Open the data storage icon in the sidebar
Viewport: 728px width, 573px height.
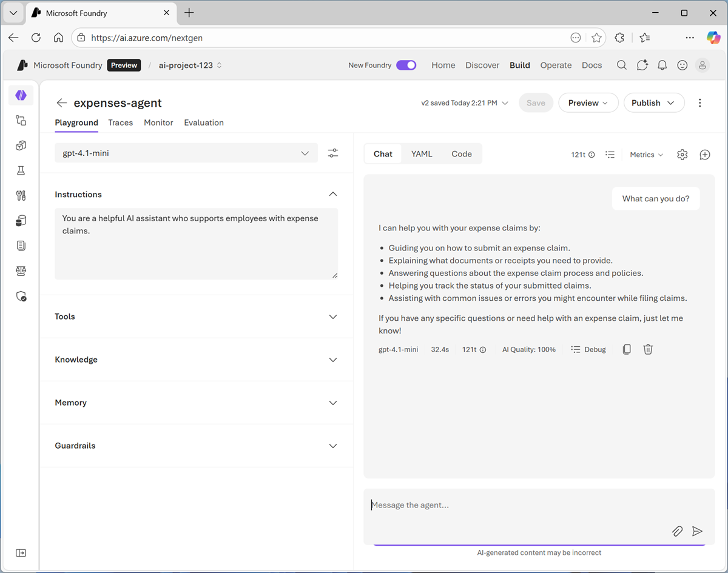[21, 220]
